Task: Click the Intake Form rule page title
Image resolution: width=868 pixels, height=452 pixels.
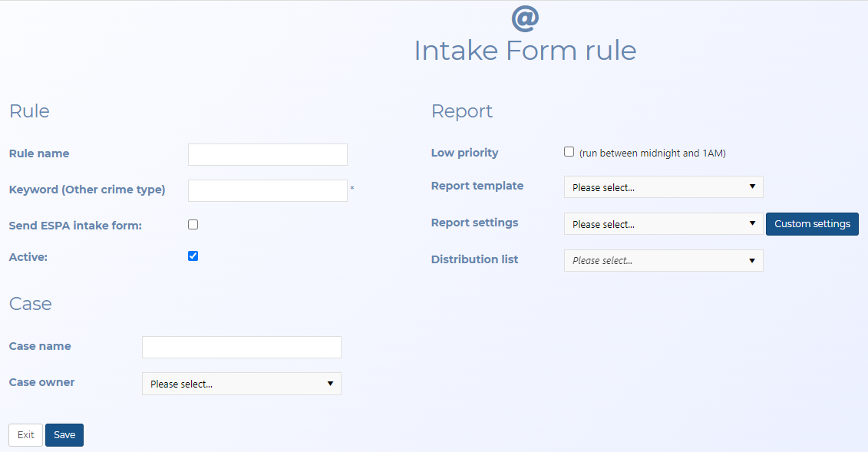Action: (x=525, y=51)
